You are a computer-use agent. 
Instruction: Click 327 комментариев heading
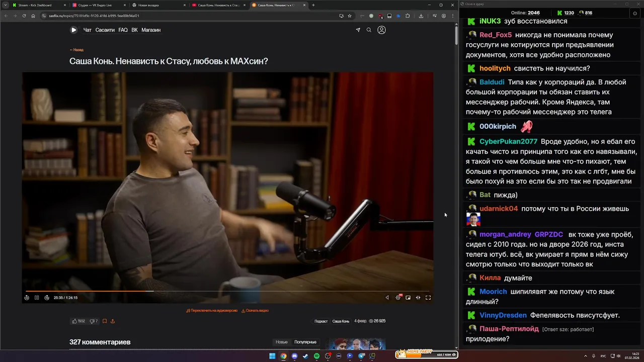point(100,342)
